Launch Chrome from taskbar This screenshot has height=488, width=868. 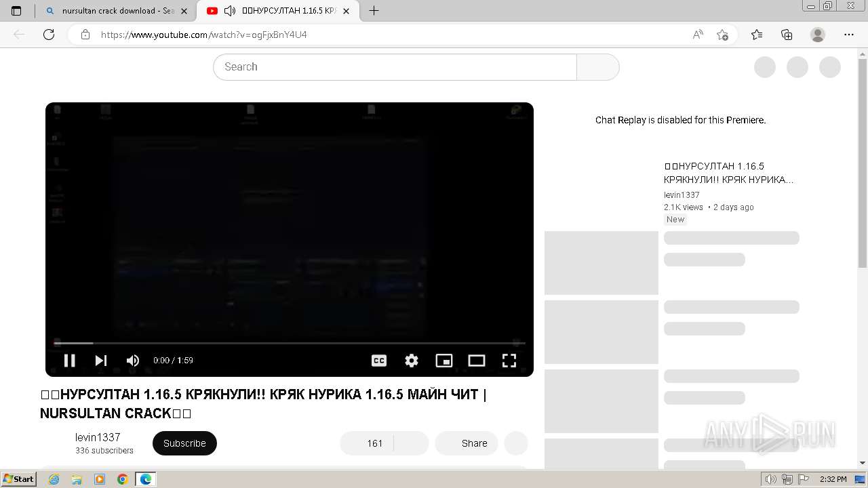click(123, 479)
